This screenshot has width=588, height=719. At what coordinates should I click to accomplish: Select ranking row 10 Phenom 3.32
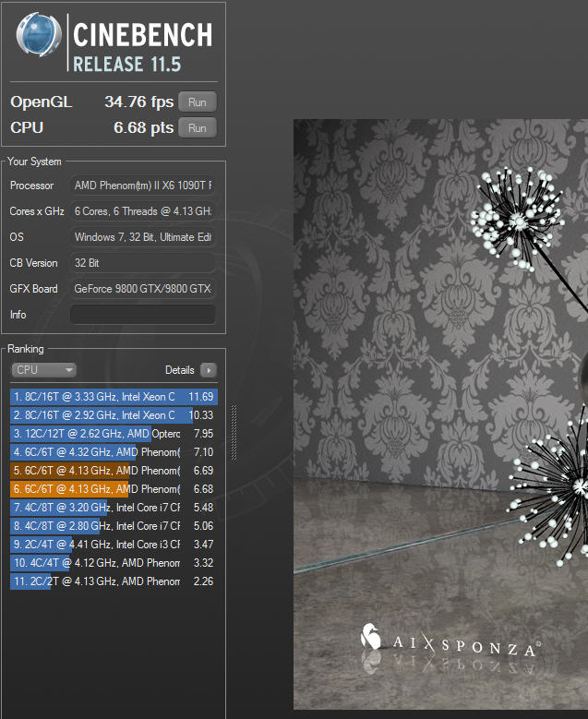(x=114, y=563)
